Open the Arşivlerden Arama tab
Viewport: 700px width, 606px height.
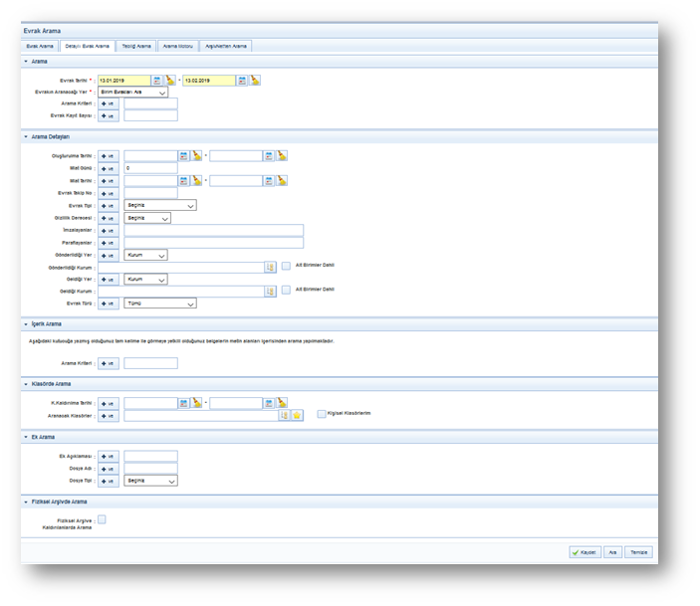(226, 46)
